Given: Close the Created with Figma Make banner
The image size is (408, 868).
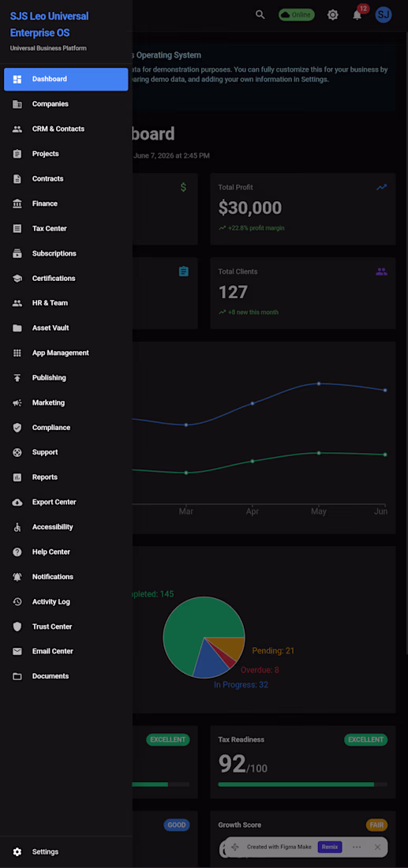Looking at the screenshot, I should [377, 847].
